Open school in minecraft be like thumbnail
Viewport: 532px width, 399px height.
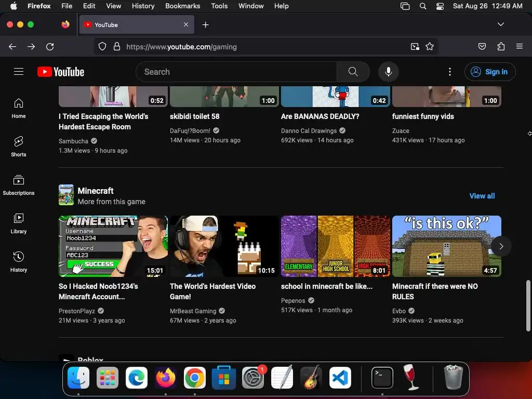pyautogui.click(x=336, y=246)
